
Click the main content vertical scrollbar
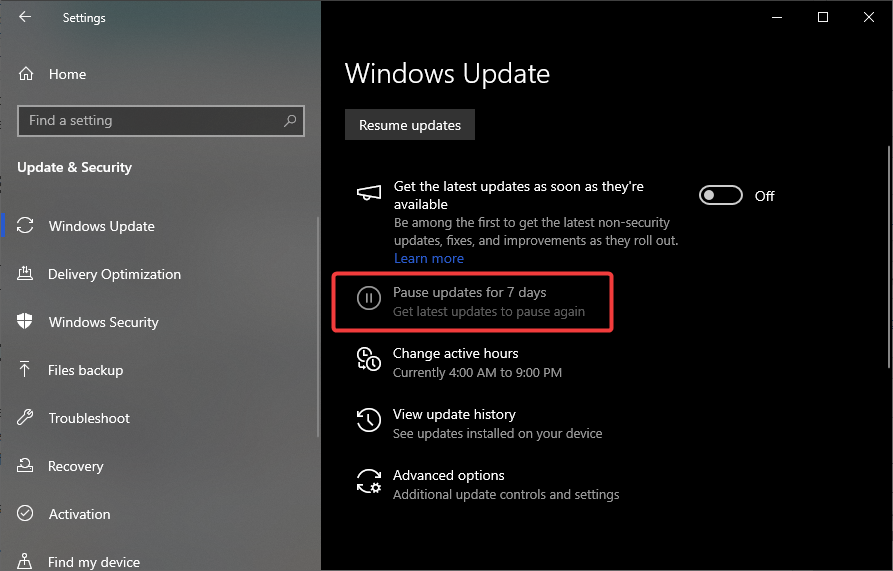[890, 257]
